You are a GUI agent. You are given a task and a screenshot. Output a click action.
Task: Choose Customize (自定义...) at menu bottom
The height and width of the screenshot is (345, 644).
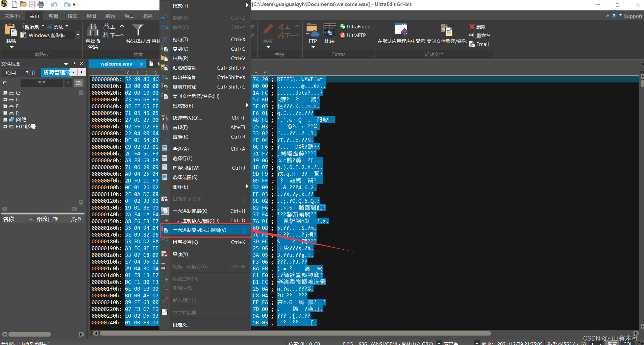(205, 325)
